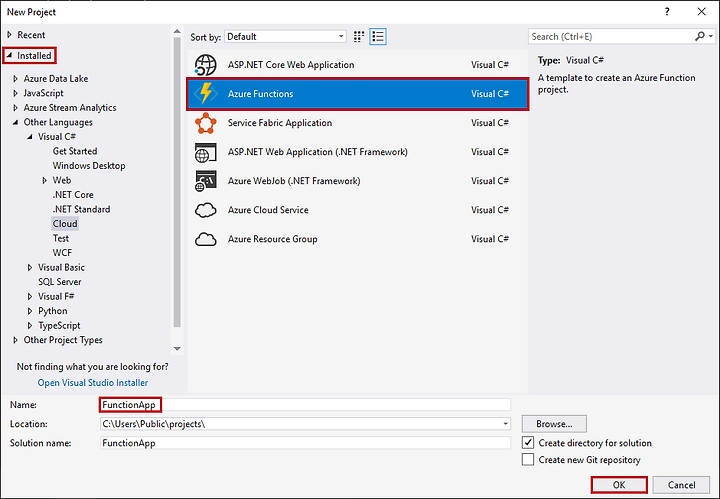720x499 pixels.
Task: Open search options dropdown arrow
Action: pyautogui.click(x=711, y=36)
